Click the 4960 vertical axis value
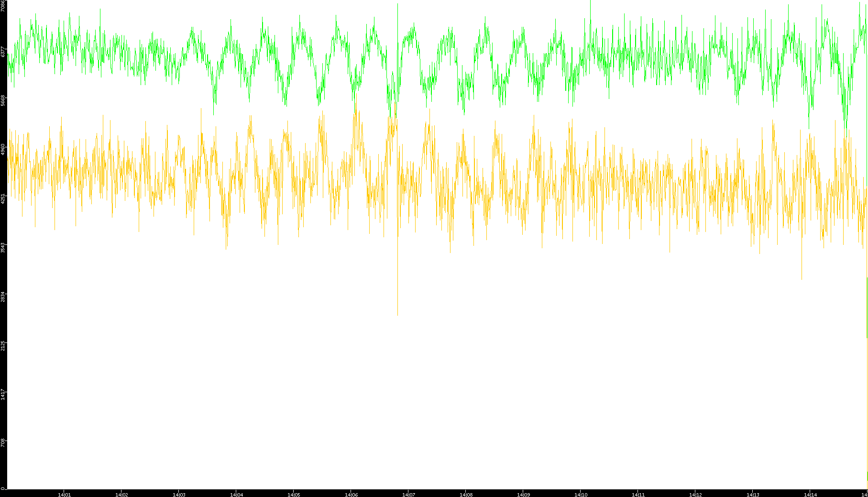868x497 pixels. pyautogui.click(x=3, y=149)
